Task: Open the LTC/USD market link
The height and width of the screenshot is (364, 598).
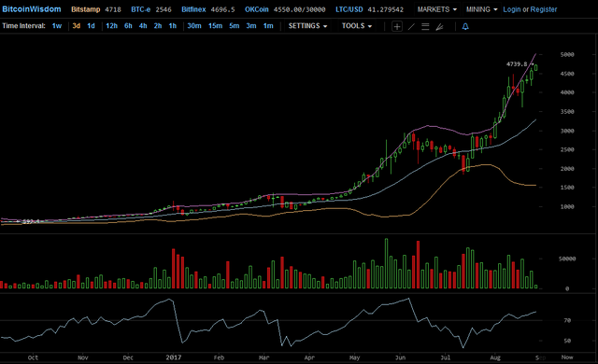Action: [349, 9]
